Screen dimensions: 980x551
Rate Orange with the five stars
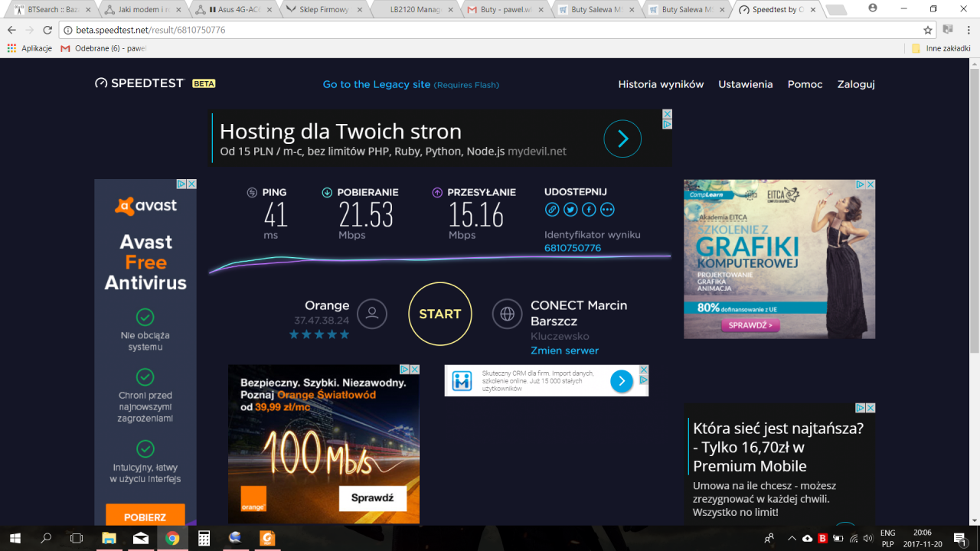(319, 334)
